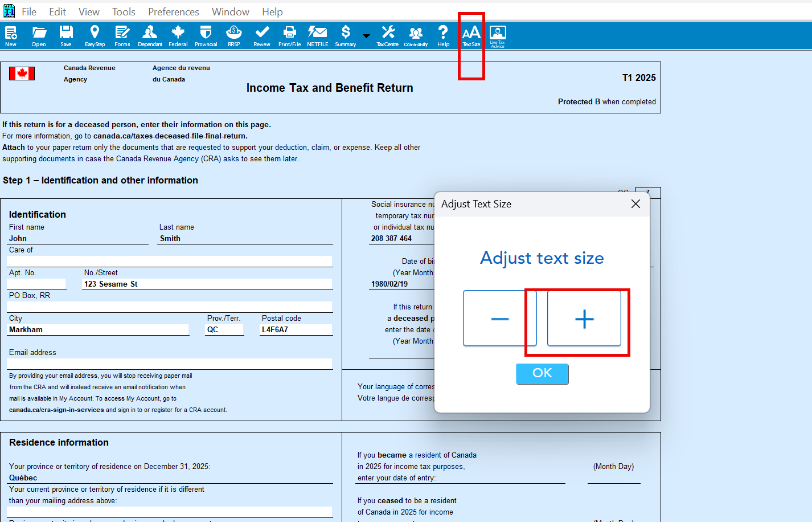This screenshot has width=812, height=522.
Task: Click the 'Agence du revenu du Canada' text
Action: (181, 74)
